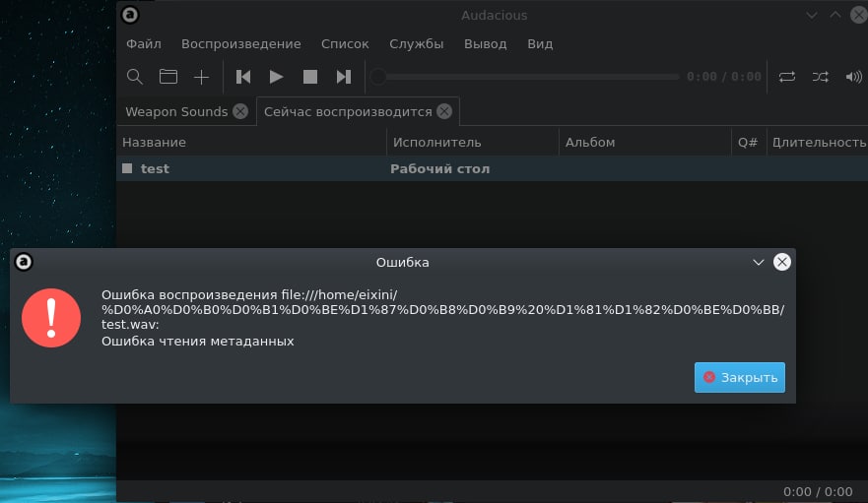Select the test track row
The image size is (868, 503).
492,168
